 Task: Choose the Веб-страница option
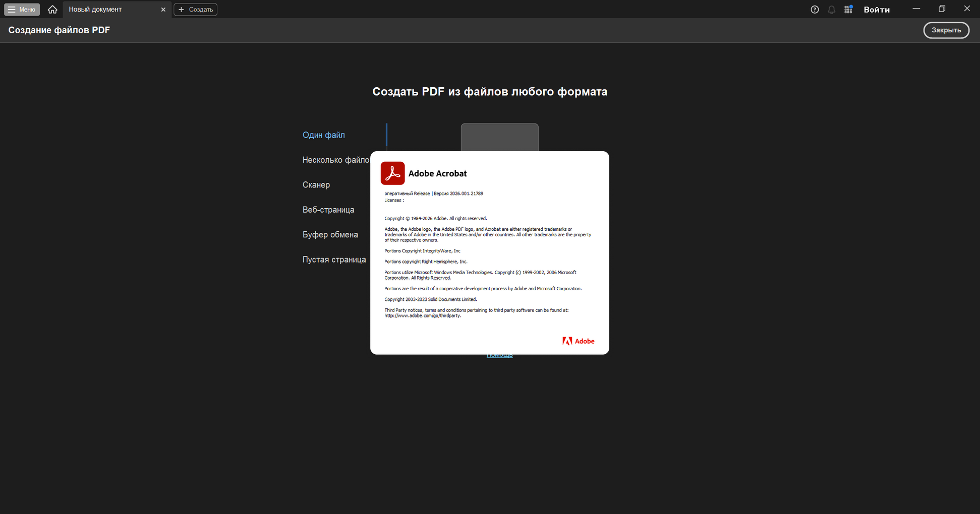pyautogui.click(x=328, y=210)
